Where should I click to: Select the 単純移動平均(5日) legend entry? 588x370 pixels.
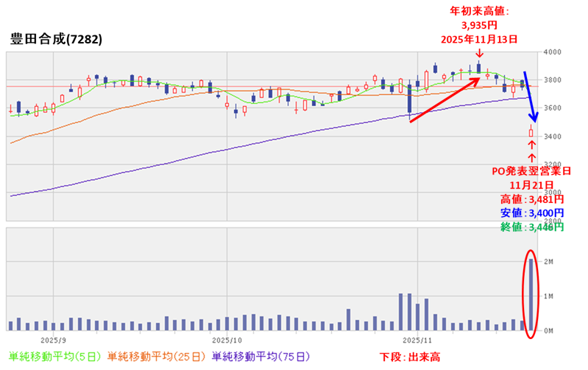point(54,357)
